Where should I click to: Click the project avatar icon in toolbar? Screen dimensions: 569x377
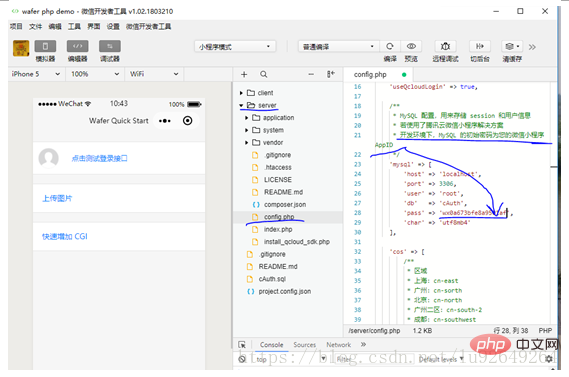(21, 48)
